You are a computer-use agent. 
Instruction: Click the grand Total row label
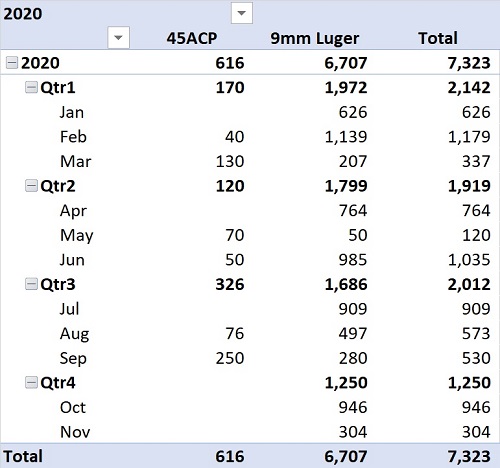click(23, 456)
